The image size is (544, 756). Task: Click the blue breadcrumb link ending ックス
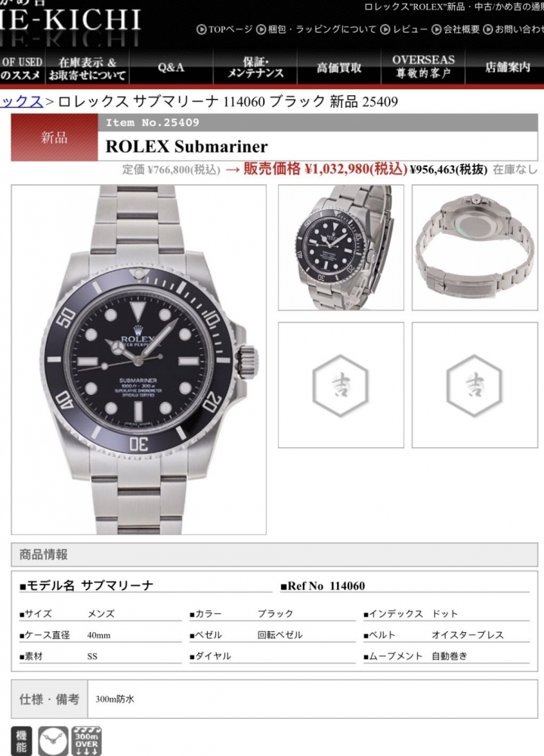22,101
